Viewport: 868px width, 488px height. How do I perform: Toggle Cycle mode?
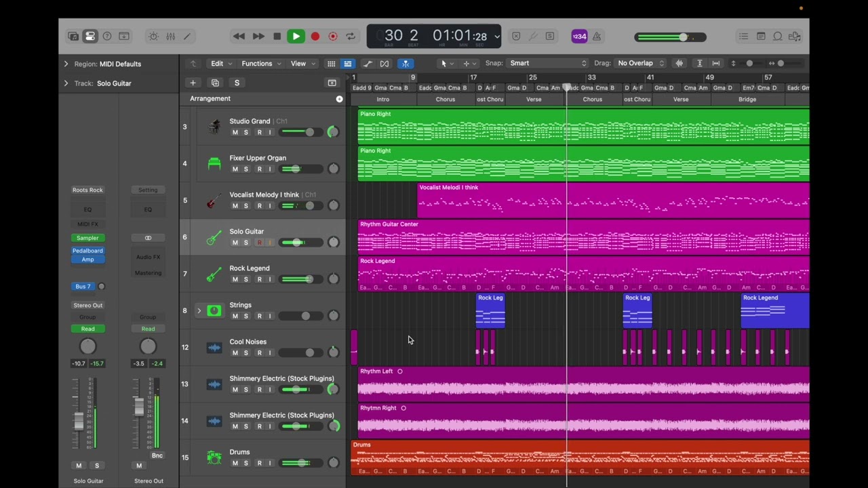351,37
